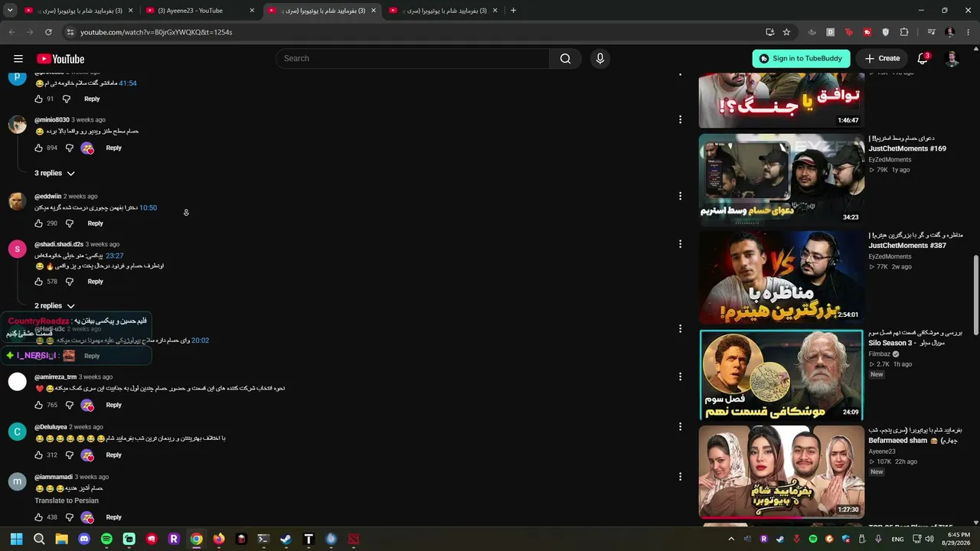Like the comment by @shadi.shadi.d2s
The width and height of the screenshot is (980, 551).
tap(39, 282)
